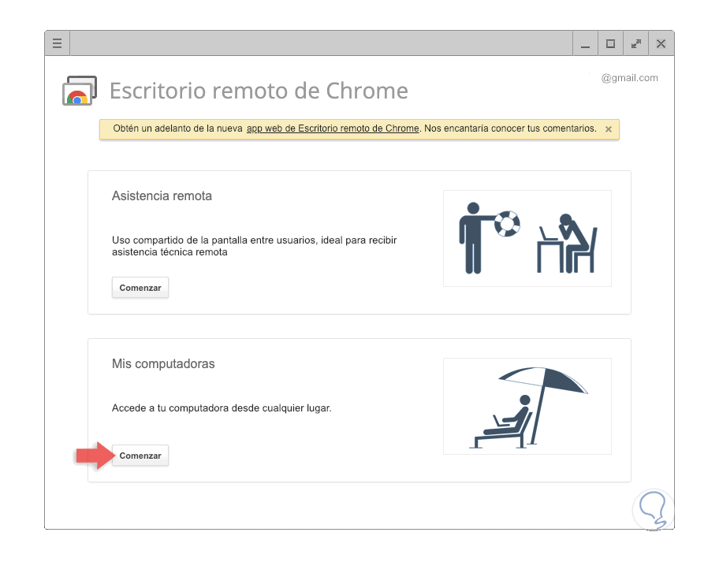Open the new Chrome Remote Desktop web app link
Image resolution: width=719 pixels, height=588 pixels.
[x=333, y=128]
